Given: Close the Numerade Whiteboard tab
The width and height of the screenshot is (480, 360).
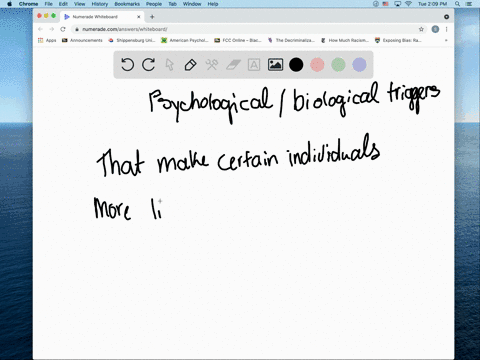Looking at the screenshot, I should (139, 17).
